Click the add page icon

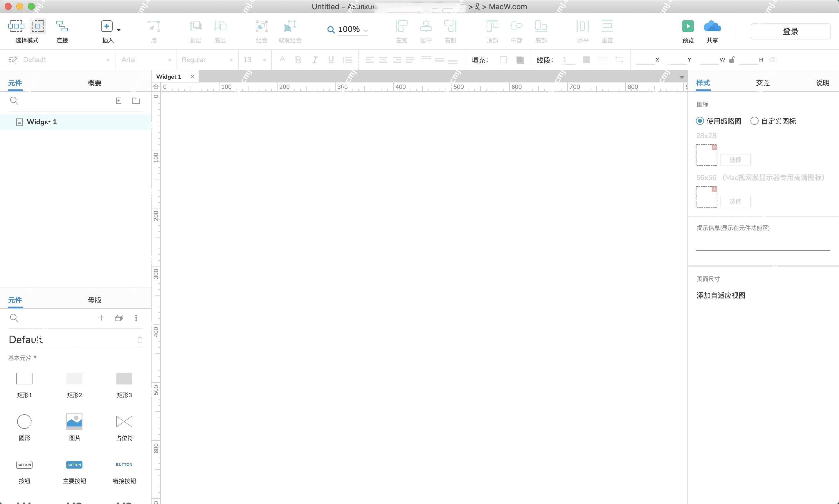118,100
